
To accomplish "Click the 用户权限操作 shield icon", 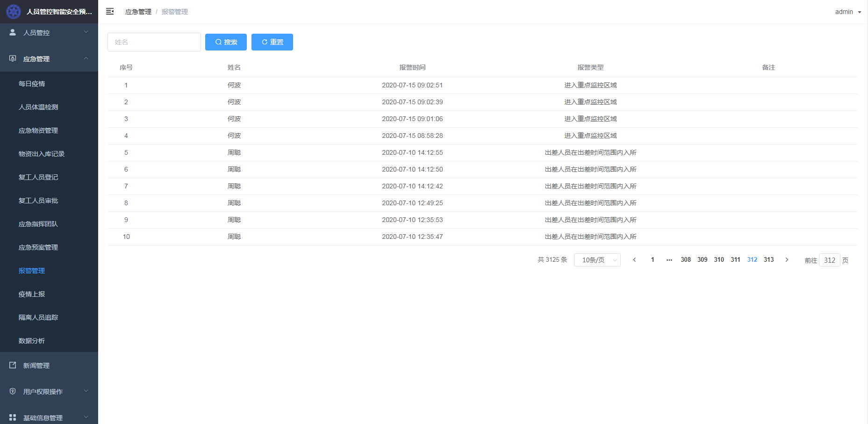I will point(13,391).
